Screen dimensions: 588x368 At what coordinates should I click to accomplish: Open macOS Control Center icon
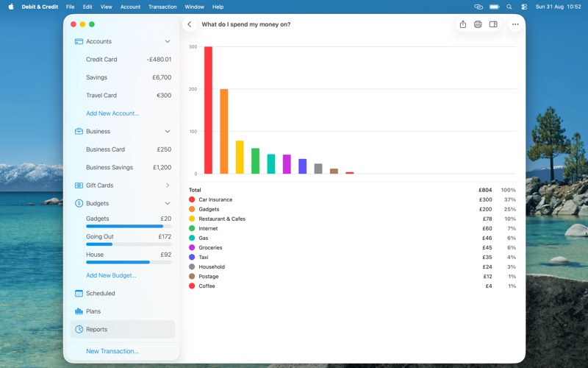coord(524,7)
